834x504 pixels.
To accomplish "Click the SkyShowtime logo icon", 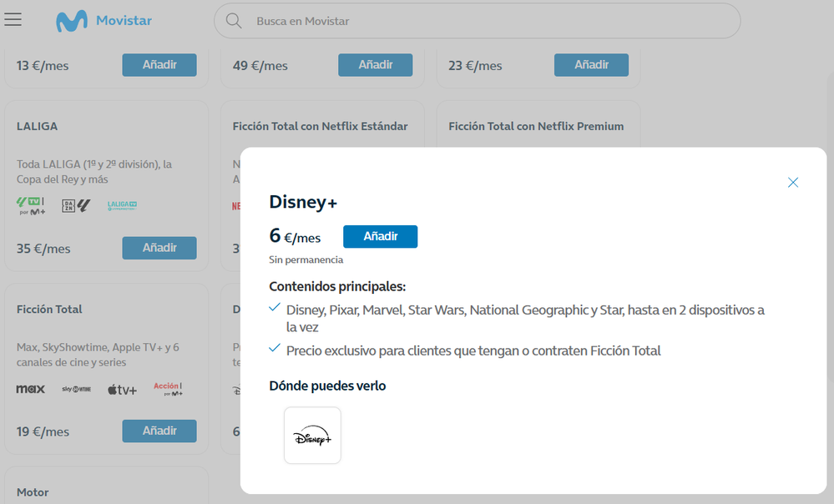I will tap(76, 390).
